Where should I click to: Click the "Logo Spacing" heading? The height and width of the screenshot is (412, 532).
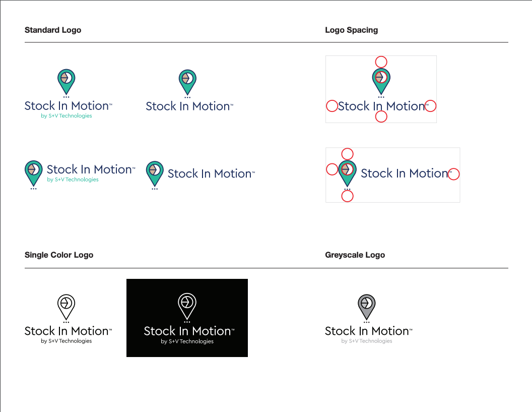[351, 30]
